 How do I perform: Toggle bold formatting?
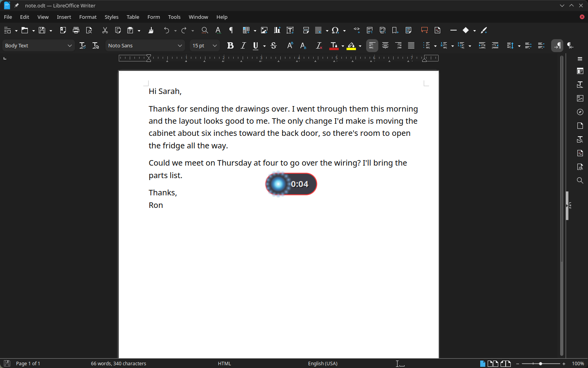(230, 46)
